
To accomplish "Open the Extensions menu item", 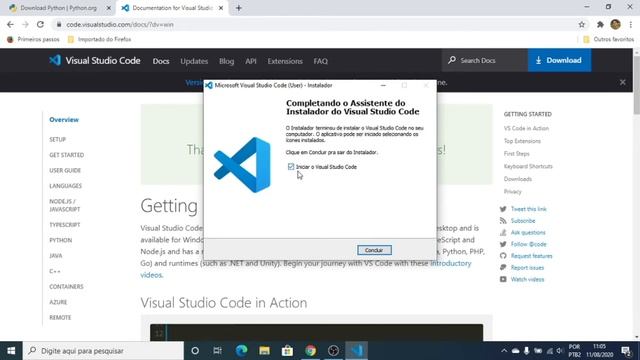I will tap(285, 61).
